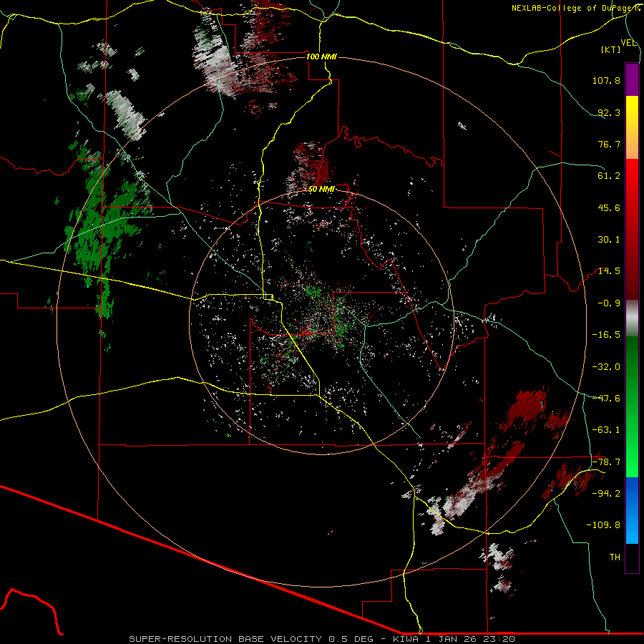Select the 107.8 velocity scale value

606,80
